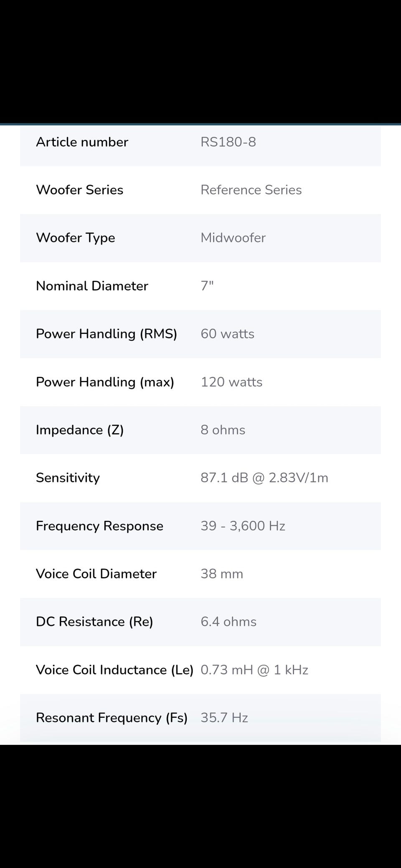Click the 35.7 Hz resonant frequency value

click(x=224, y=718)
